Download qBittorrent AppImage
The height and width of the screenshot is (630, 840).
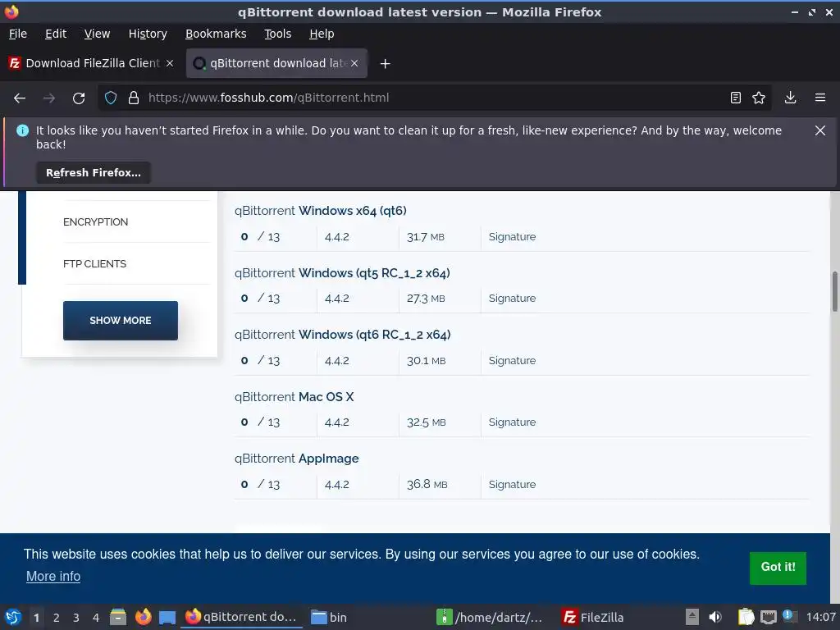(296, 459)
